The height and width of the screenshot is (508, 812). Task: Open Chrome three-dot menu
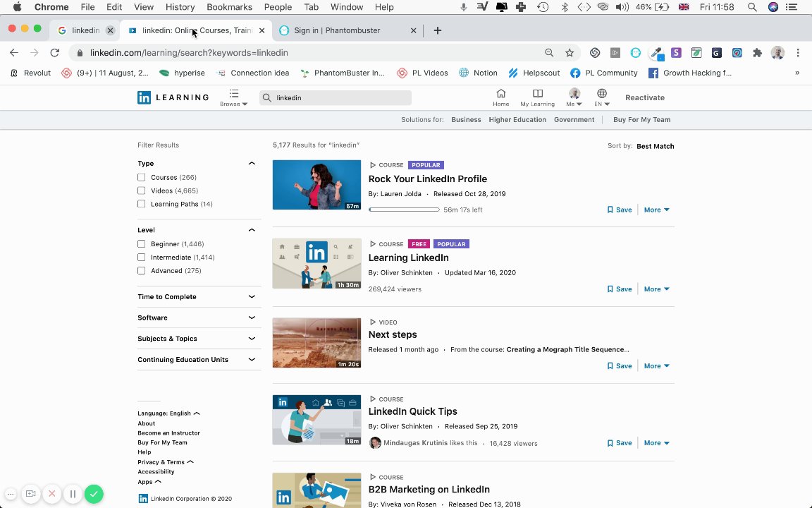(798, 52)
